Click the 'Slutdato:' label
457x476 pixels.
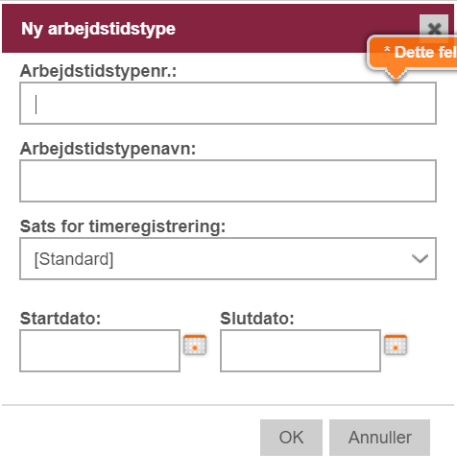point(257,319)
